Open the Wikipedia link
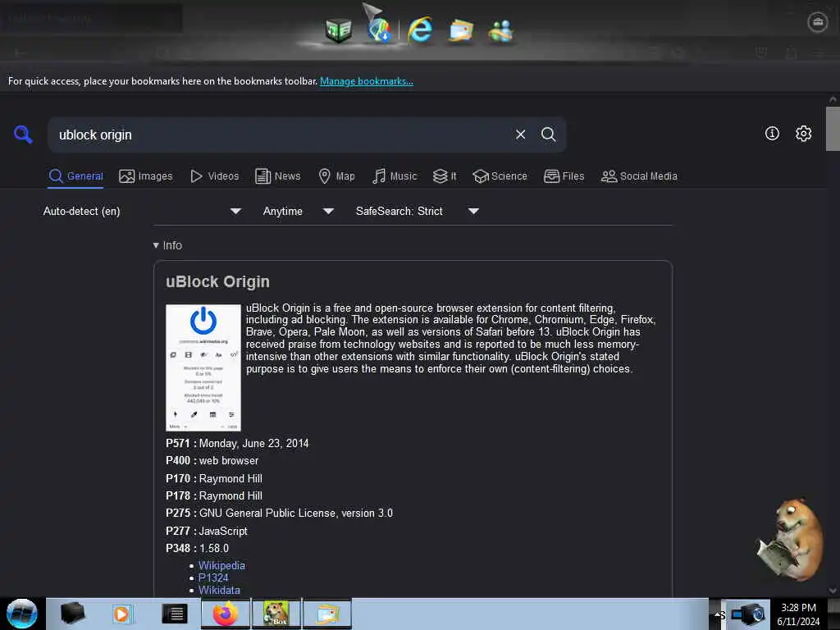Viewport: 840px width, 630px height. (x=221, y=565)
